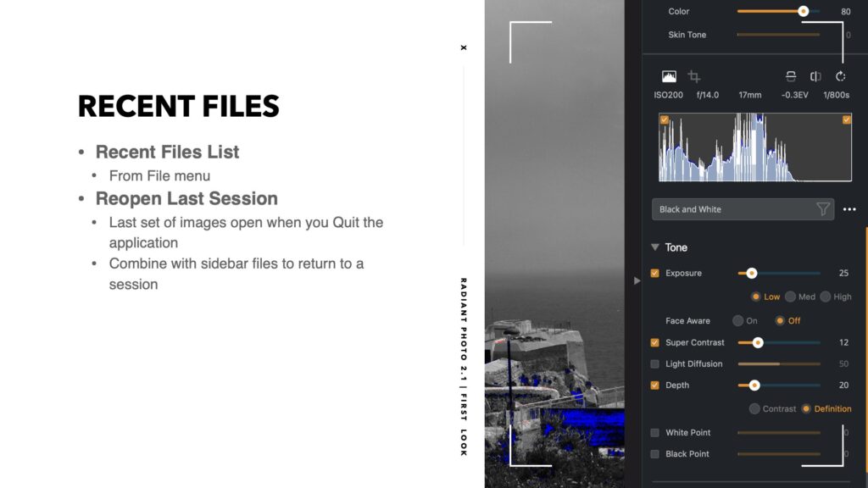868x488 pixels.
Task: Select the High exposure radio button
Action: click(x=826, y=297)
